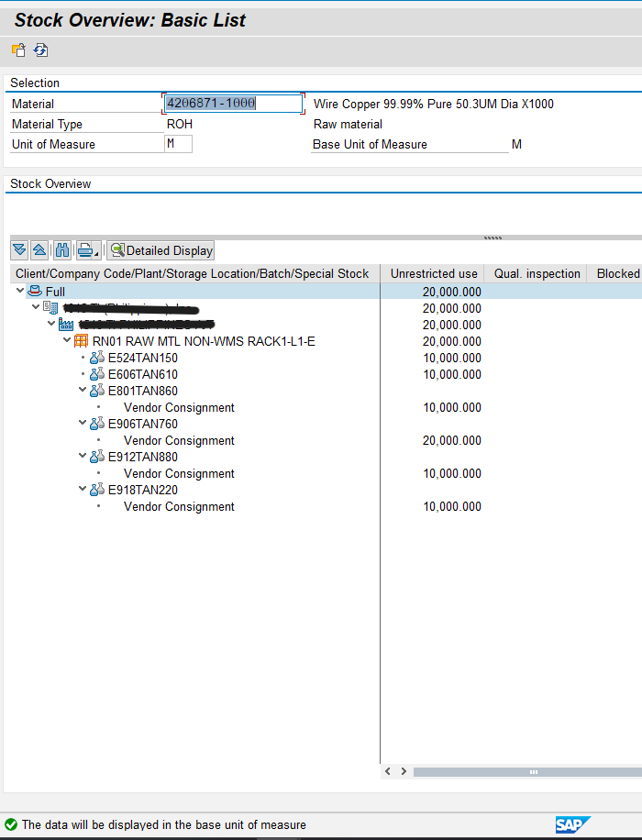Click the Unrestricted use column header
The width and height of the screenshot is (642, 840).
[x=433, y=274]
